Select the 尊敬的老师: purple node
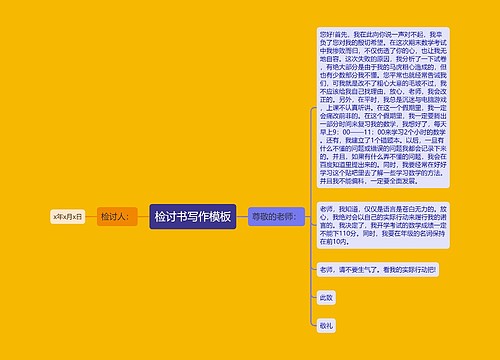This screenshot has height=360, width=500. tap(276, 217)
